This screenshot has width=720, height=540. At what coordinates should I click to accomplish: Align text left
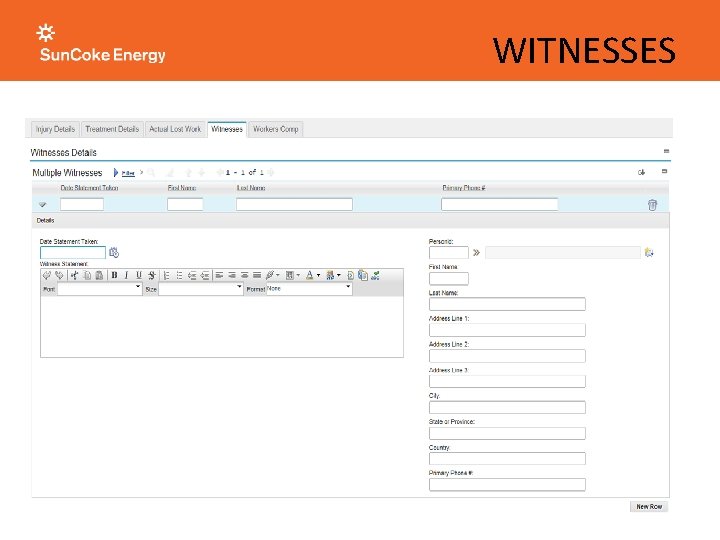pyautogui.click(x=219, y=275)
